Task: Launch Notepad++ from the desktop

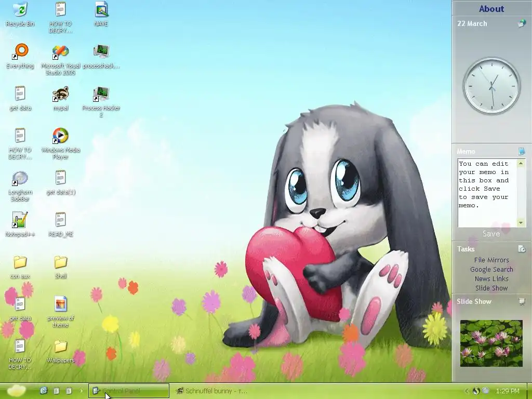Action: pos(20,224)
